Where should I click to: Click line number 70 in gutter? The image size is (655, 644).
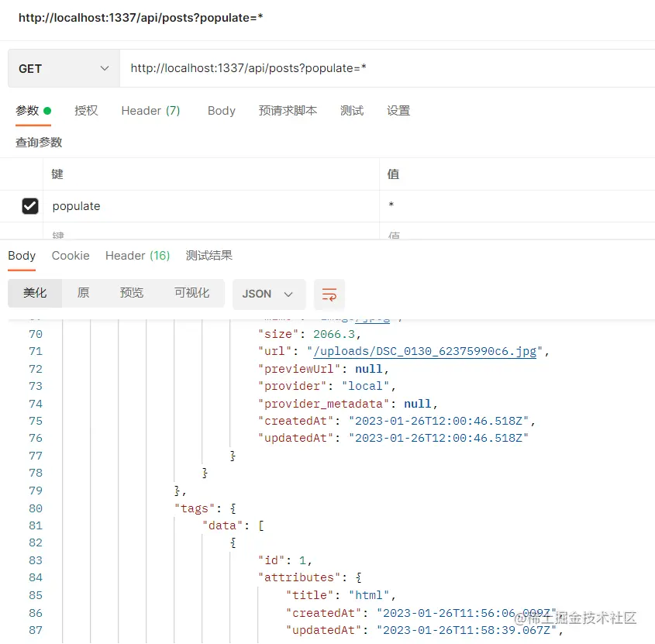36,334
